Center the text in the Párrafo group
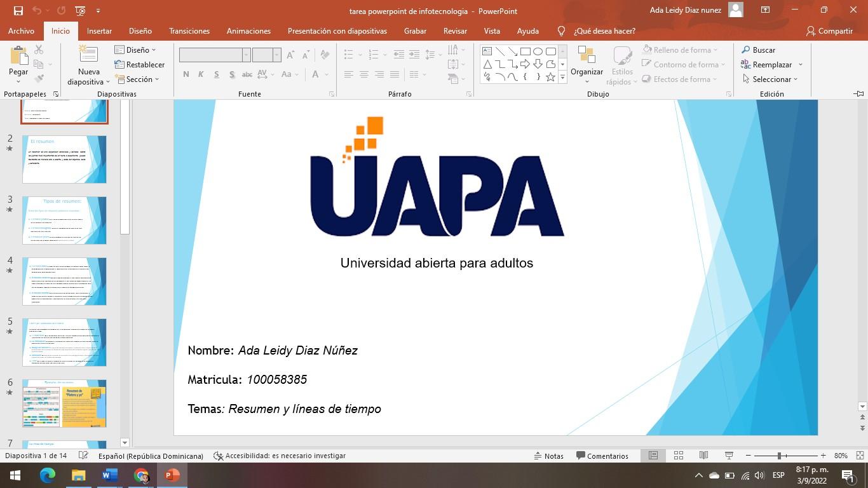 point(363,74)
